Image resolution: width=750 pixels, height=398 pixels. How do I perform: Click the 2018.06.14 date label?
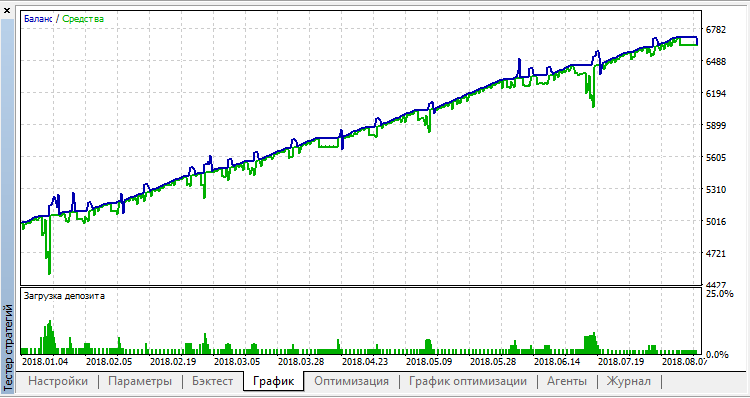pos(556,361)
